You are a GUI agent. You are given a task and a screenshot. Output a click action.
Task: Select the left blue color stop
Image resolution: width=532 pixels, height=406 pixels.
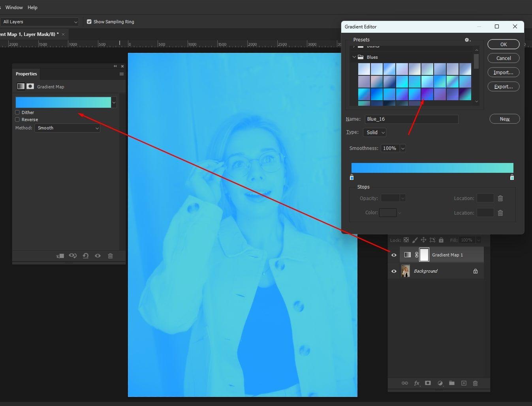352,177
